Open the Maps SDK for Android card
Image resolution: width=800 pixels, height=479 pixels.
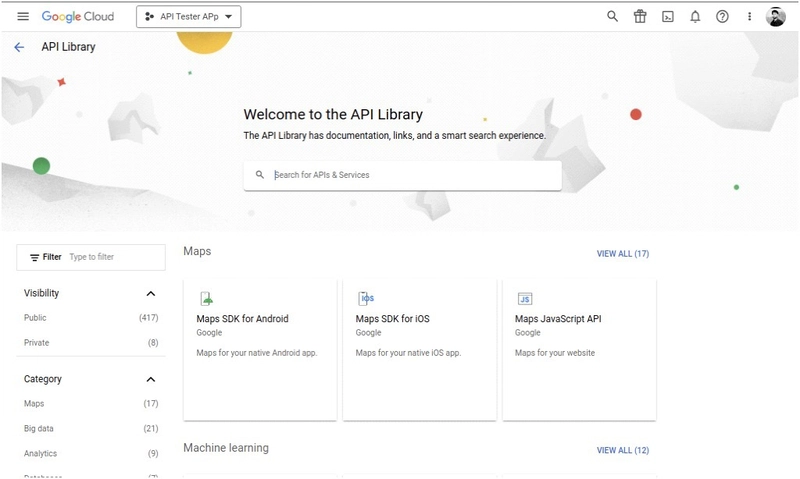click(260, 350)
